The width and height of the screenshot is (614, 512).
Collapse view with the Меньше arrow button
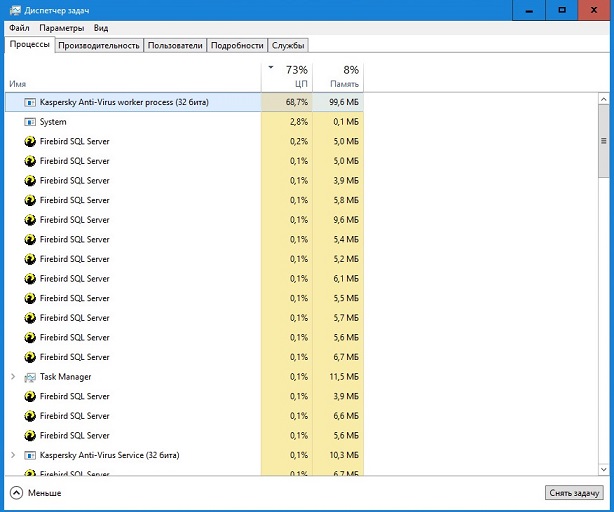point(16,493)
